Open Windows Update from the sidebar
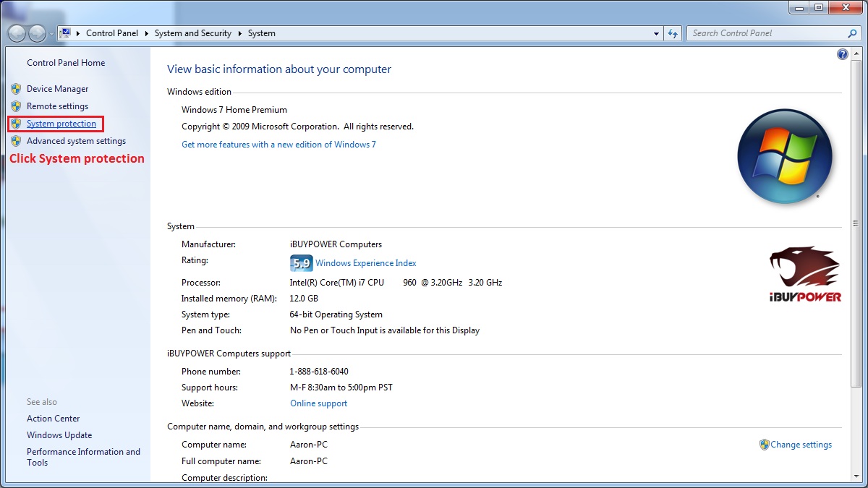The height and width of the screenshot is (488, 868). pyautogui.click(x=59, y=435)
